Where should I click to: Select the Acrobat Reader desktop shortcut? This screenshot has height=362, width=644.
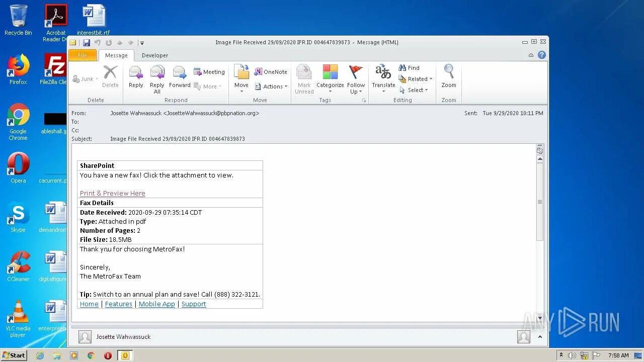56,23
